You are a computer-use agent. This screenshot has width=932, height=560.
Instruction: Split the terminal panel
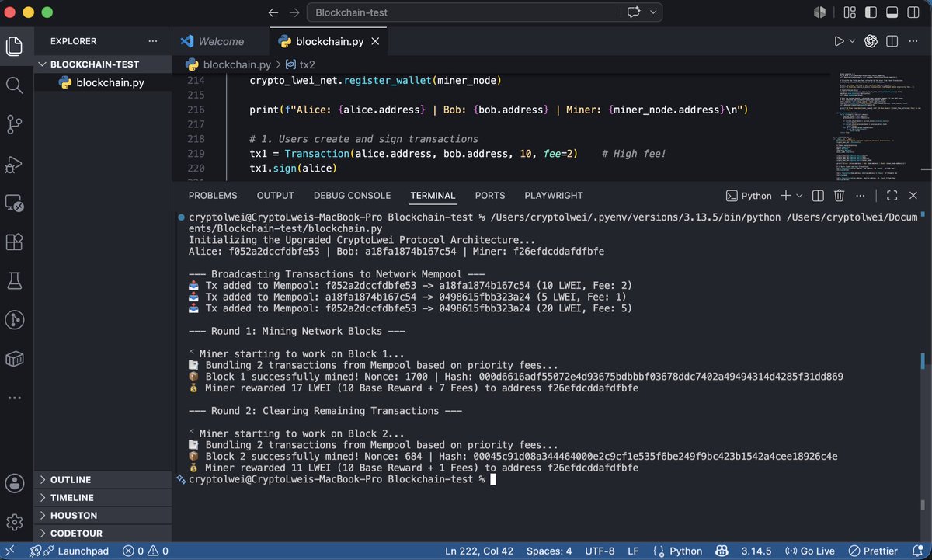(x=818, y=196)
